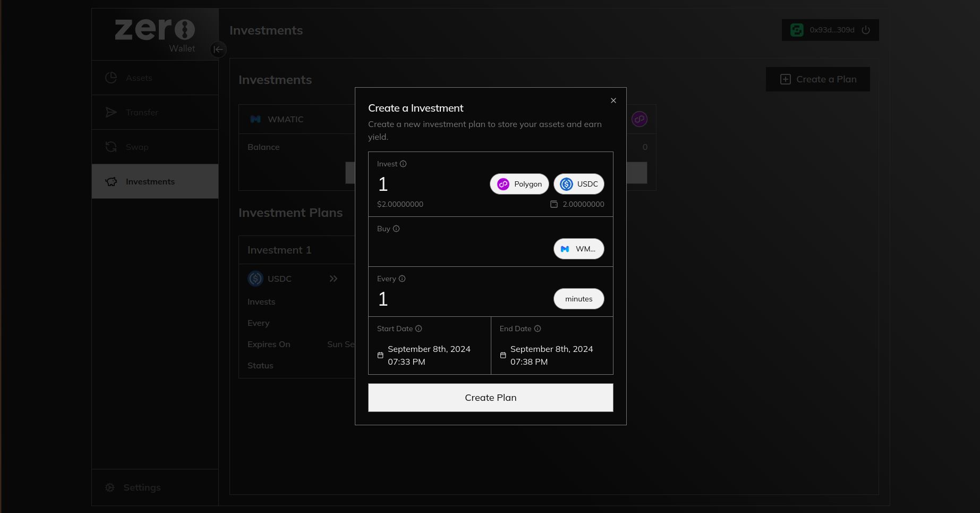This screenshot has width=980, height=513.
Task: Click the Transfer paper plane icon
Action: (111, 112)
